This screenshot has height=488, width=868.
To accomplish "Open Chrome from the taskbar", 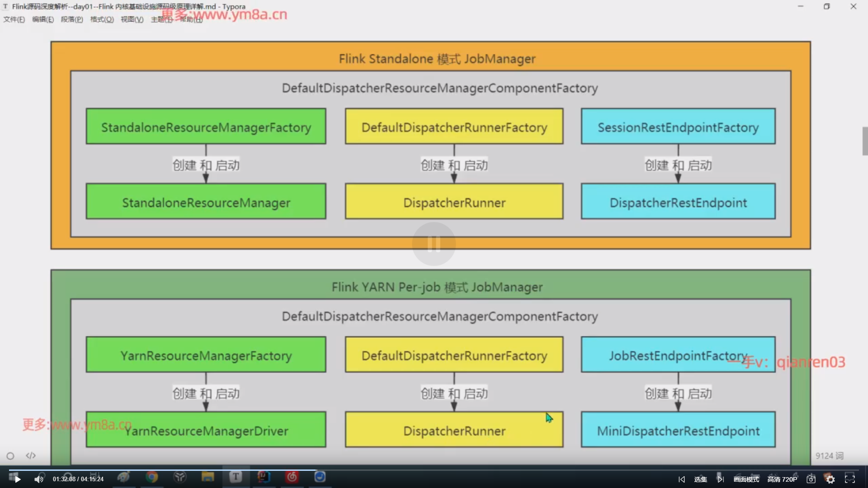I will (152, 477).
